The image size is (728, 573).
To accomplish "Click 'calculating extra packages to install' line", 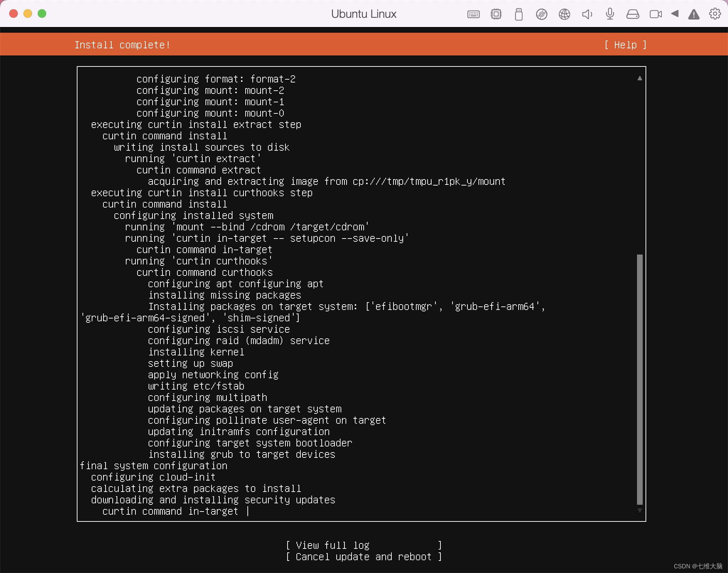I will pyautogui.click(x=196, y=488).
